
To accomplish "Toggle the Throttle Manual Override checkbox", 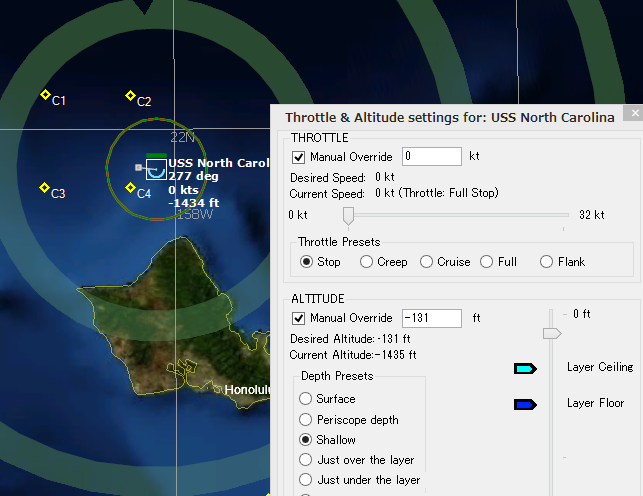I will (299, 157).
